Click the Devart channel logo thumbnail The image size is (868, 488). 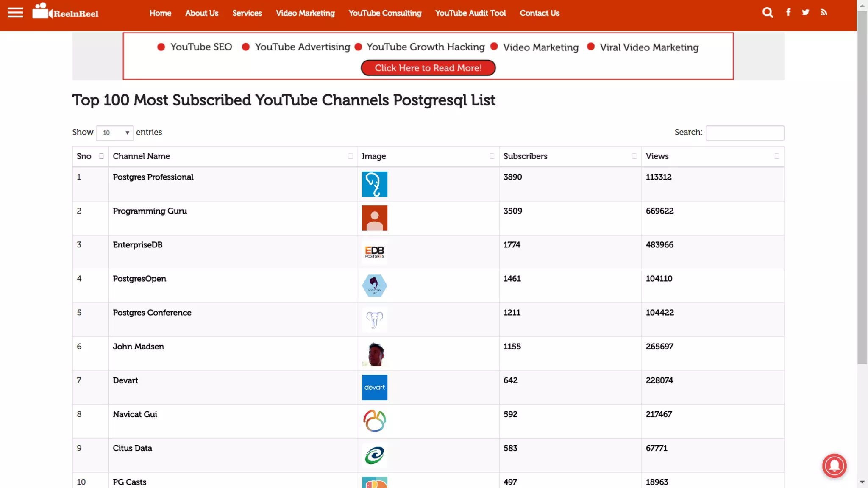tap(375, 388)
